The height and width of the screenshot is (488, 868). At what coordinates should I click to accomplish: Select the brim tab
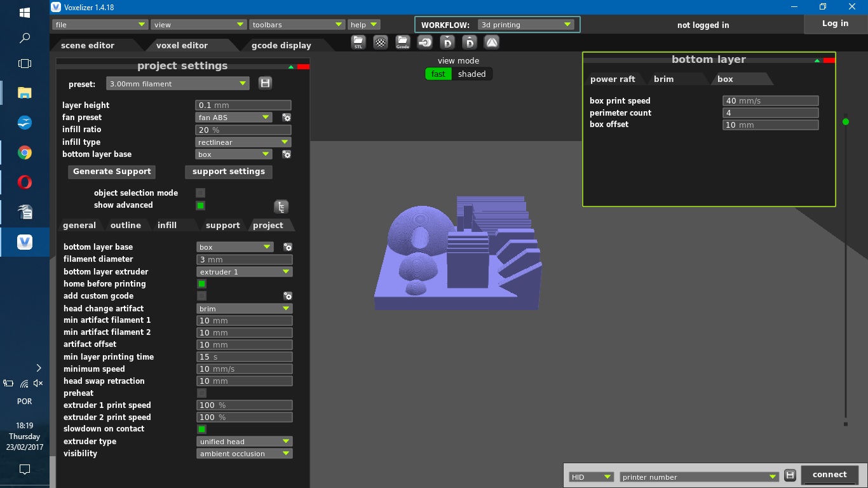point(663,79)
